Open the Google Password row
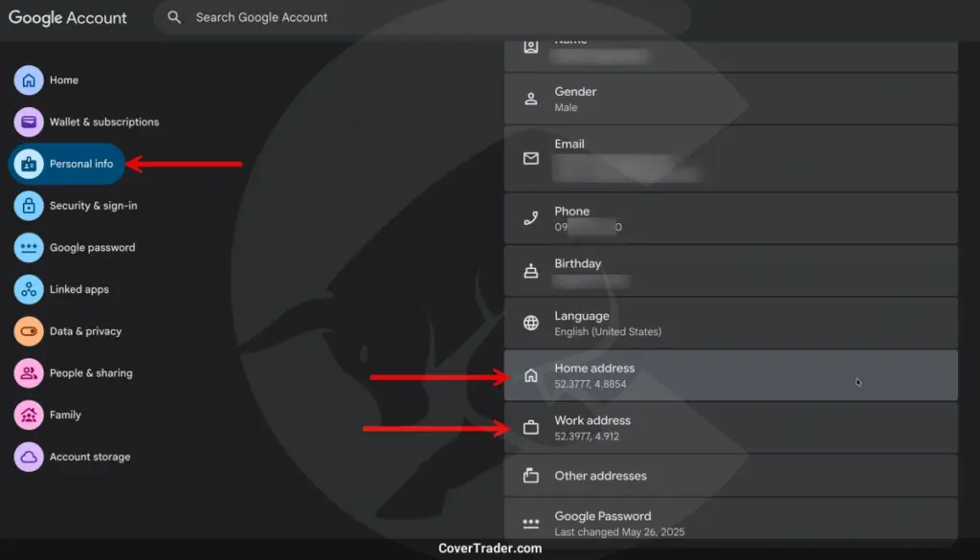The width and height of the screenshot is (980, 560). click(x=730, y=519)
